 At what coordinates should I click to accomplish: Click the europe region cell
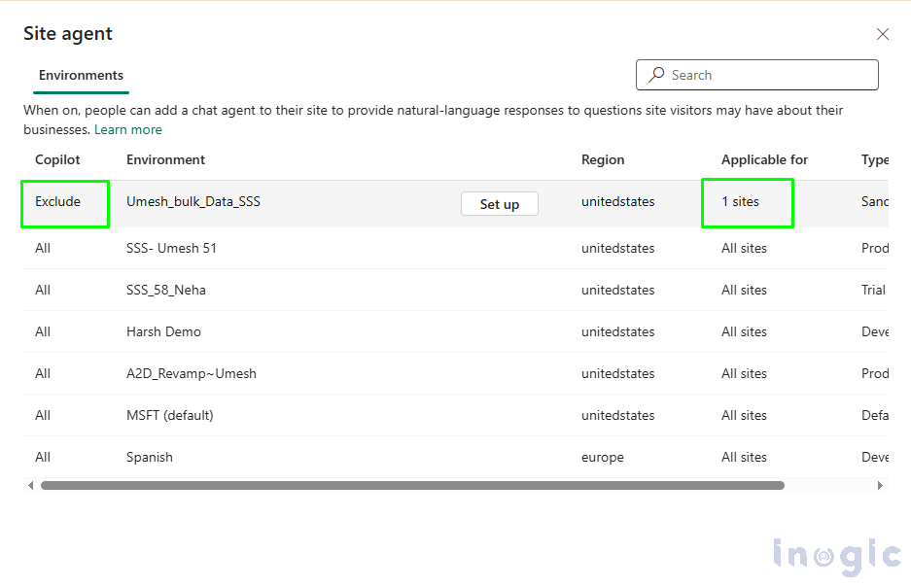[603, 457]
